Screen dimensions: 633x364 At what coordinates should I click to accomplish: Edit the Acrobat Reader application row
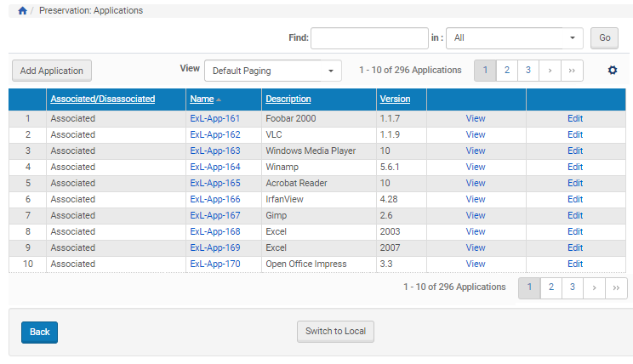pos(575,183)
